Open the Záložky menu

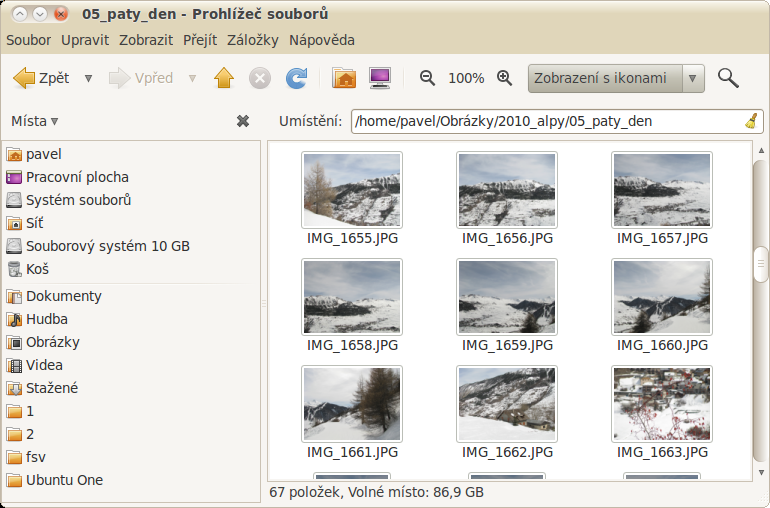(253, 40)
